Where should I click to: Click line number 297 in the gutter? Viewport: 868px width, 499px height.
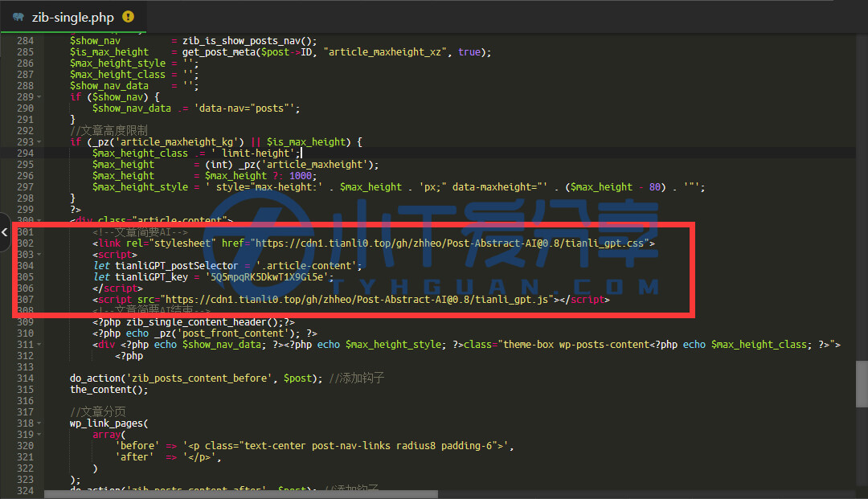coord(25,187)
